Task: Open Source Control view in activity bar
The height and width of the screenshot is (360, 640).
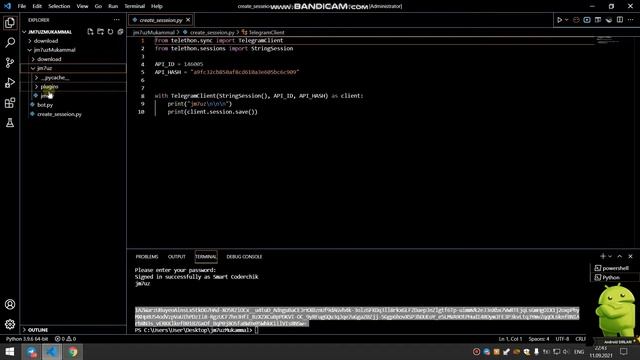Action: (10, 62)
